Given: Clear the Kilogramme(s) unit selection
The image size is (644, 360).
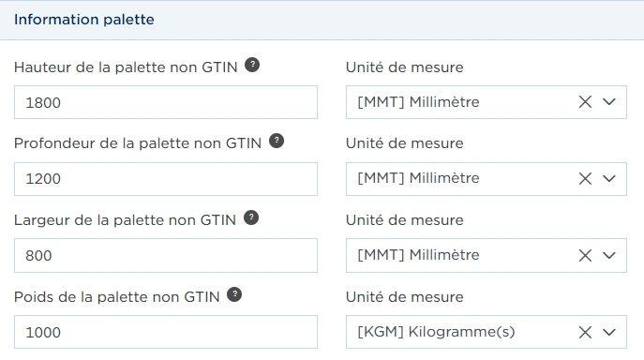Looking at the screenshot, I should 585,332.
